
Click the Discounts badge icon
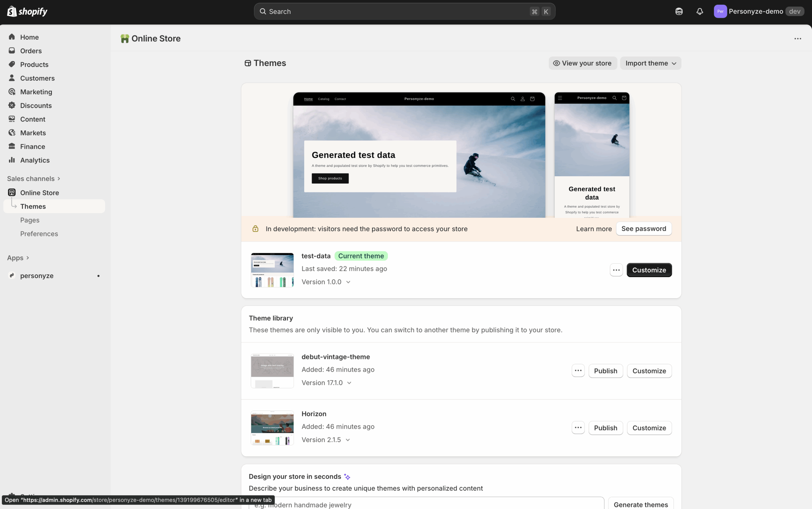(12, 105)
